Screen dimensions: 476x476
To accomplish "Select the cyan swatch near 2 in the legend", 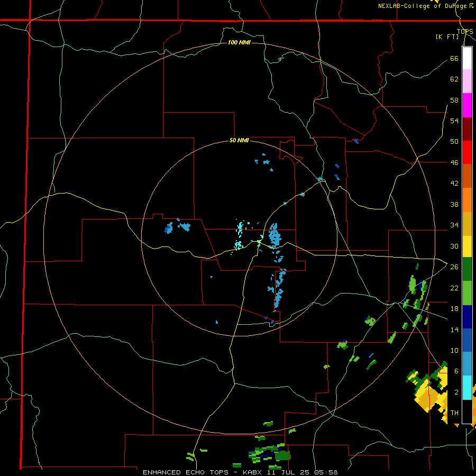I will click(x=467, y=388).
